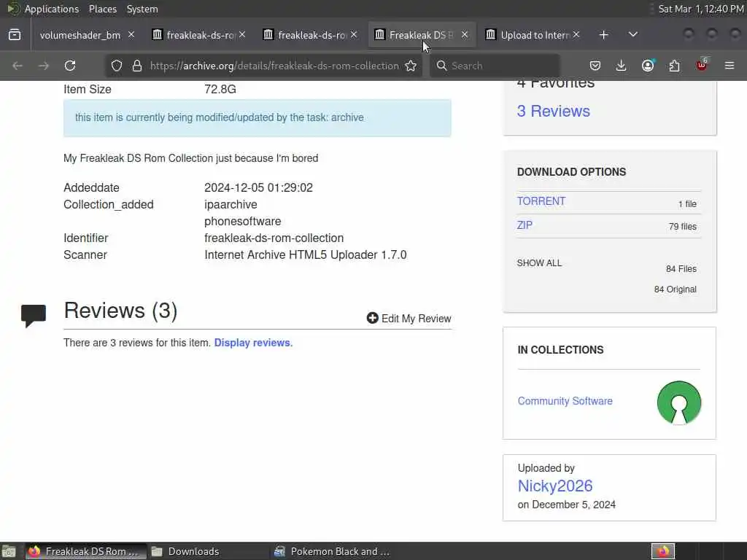
Task: Close the Upload to Internet Archive tab
Action: tap(576, 35)
